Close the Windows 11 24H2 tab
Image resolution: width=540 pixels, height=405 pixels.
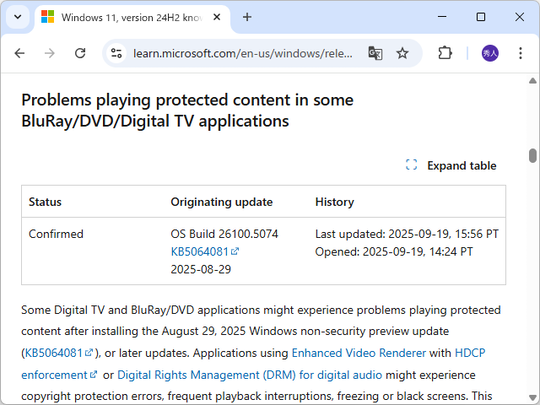pyautogui.click(x=217, y=17)
